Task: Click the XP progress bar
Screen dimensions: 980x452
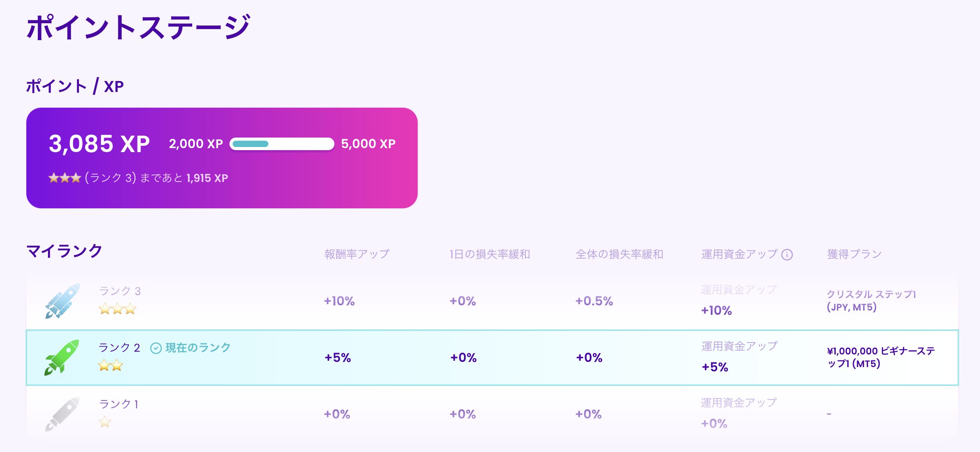Action: [x=282, y=144]
